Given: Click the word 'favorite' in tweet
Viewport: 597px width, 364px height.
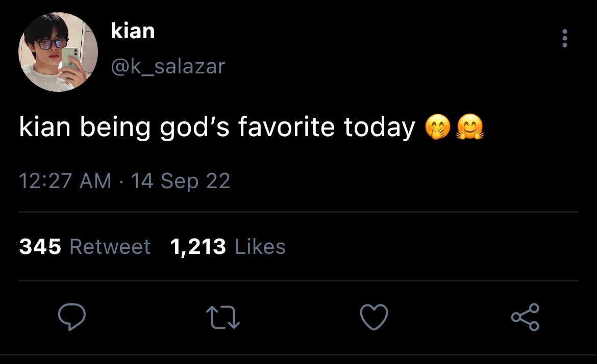Looking at the screenshot, I should tap(286, 126).
